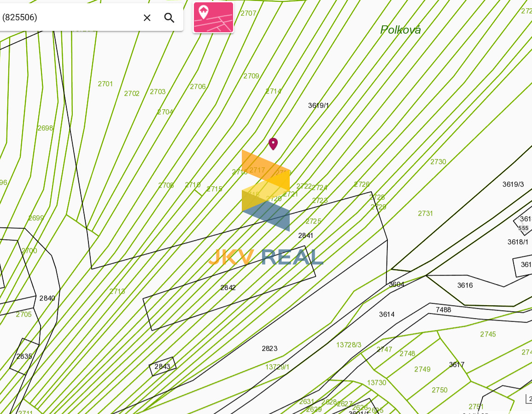Select green parcel number 2730

pos(438,162)
